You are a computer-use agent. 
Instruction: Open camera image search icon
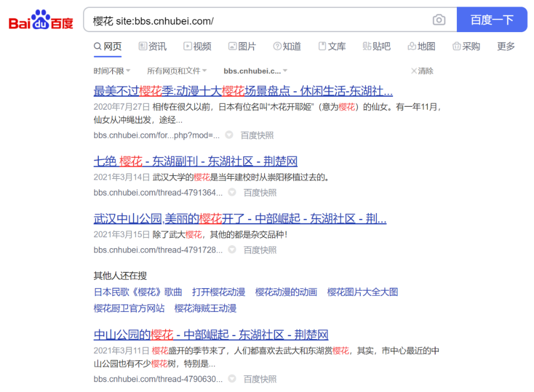pyautogui.click(x=439, y=20)
